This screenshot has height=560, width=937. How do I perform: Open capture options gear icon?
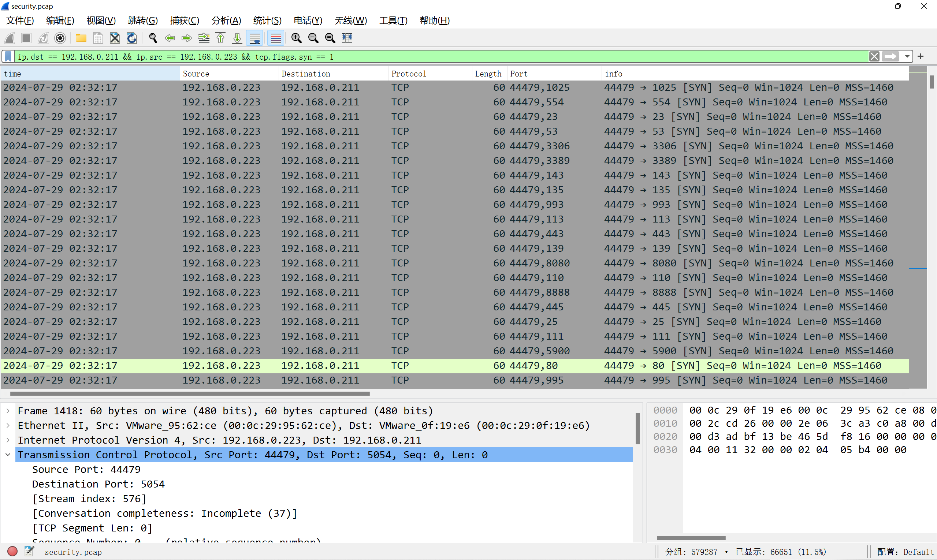[x=60, y=38]
